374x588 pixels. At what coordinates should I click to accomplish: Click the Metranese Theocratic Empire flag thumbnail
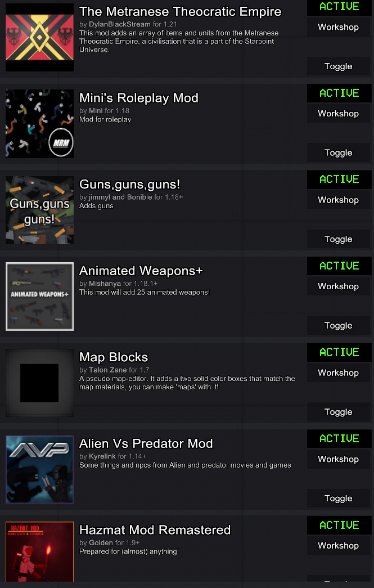(x=39, y=37)
